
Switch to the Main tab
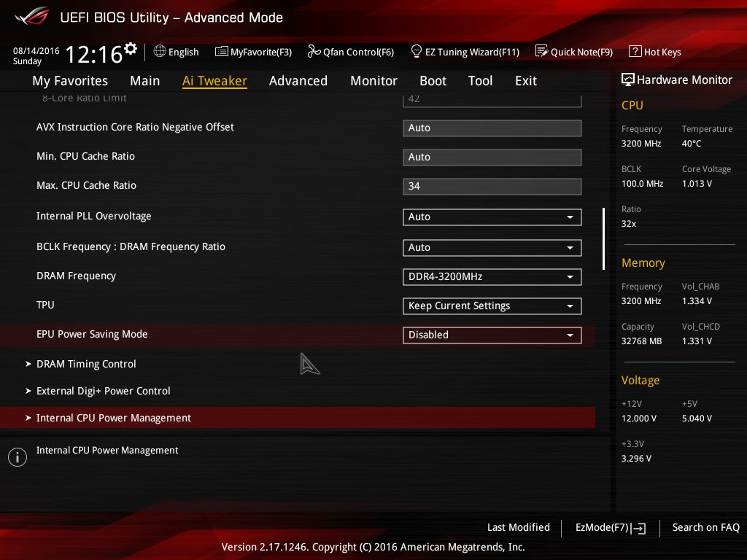point(145,81)
